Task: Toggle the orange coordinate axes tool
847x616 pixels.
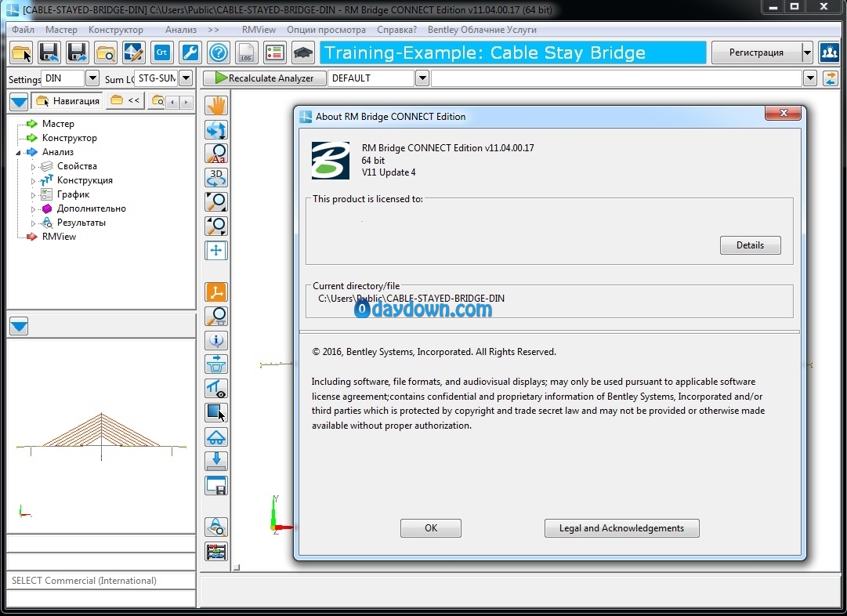Action: point(216,292)
